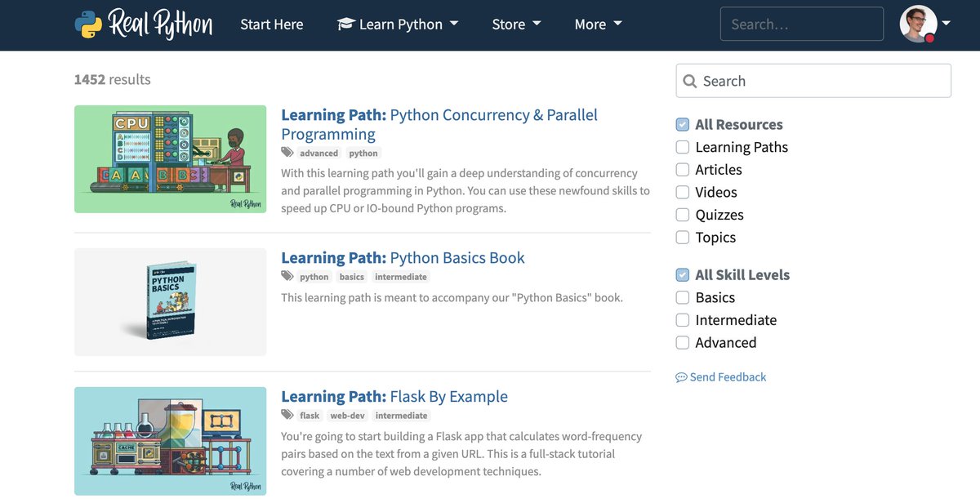
Task: Toggle the All Skill Levels checkbox
Action: coord(683,275)
